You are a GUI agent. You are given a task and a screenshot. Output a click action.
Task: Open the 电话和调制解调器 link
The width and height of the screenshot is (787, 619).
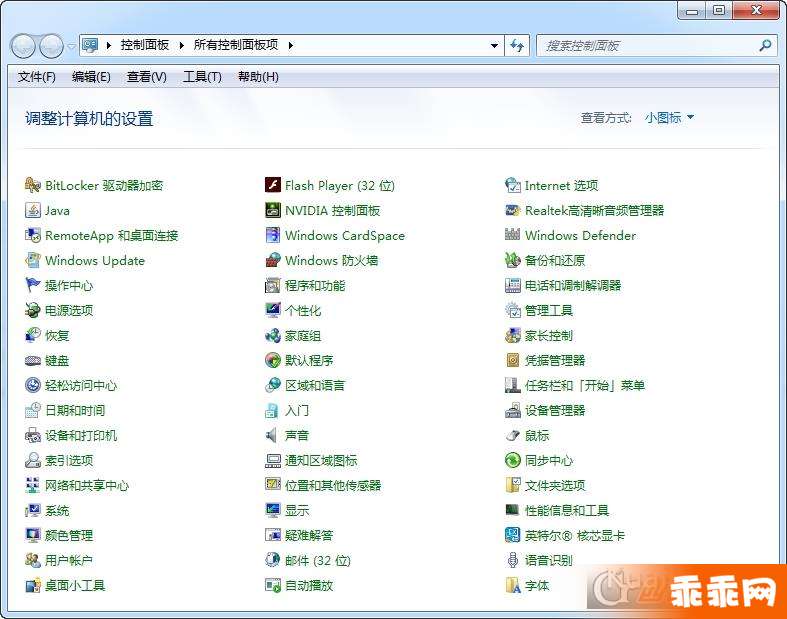click(573, 286)
